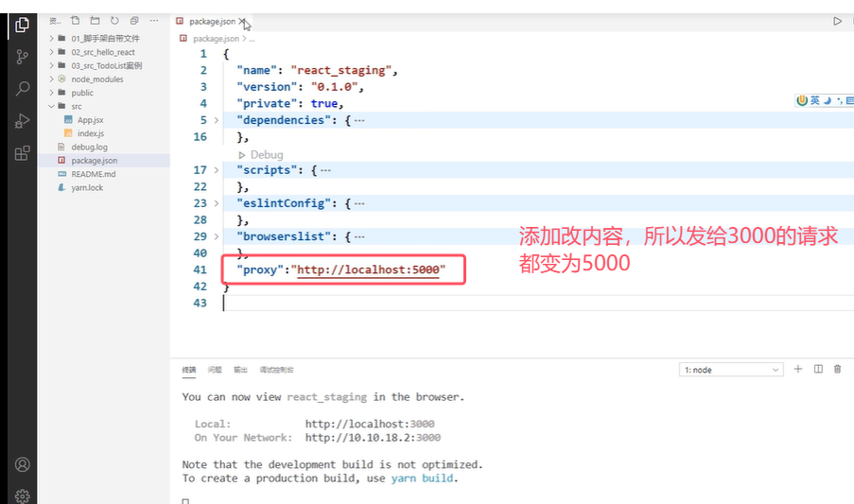Unfold the browserslist block on line 29
Viewport: 854px width, 504px height.
[x=217, y=236]
